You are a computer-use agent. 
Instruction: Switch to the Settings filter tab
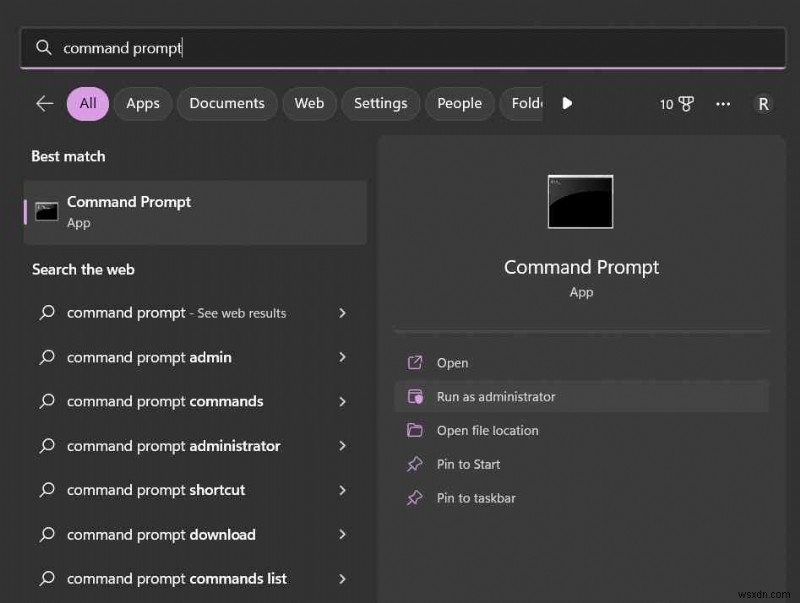pyautogui.click(x=380, y=103)
